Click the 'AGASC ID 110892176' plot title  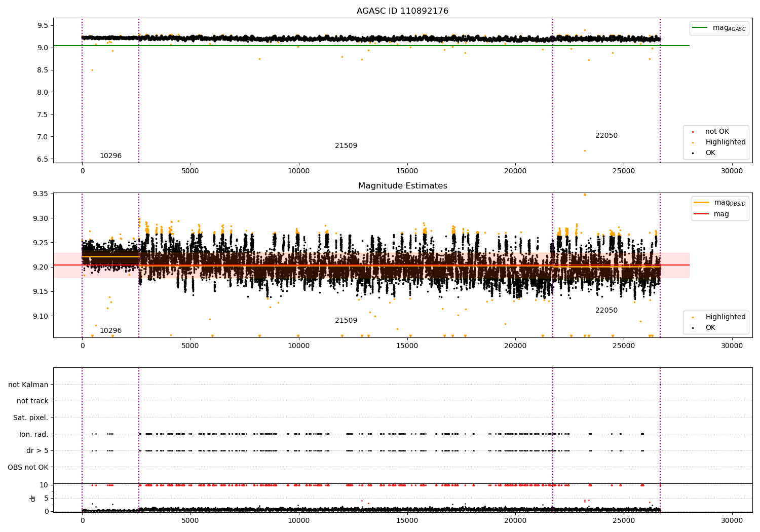[402, 11]
